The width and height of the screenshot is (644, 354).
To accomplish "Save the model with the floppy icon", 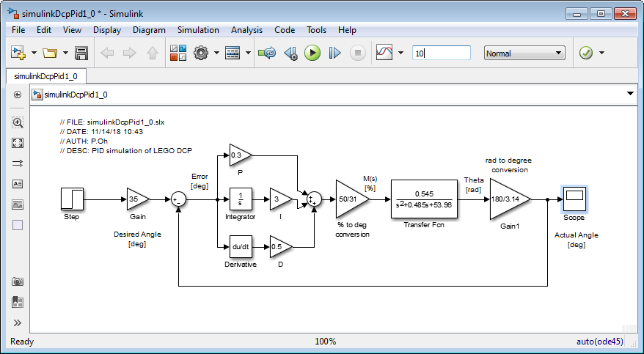I will 81,54.
